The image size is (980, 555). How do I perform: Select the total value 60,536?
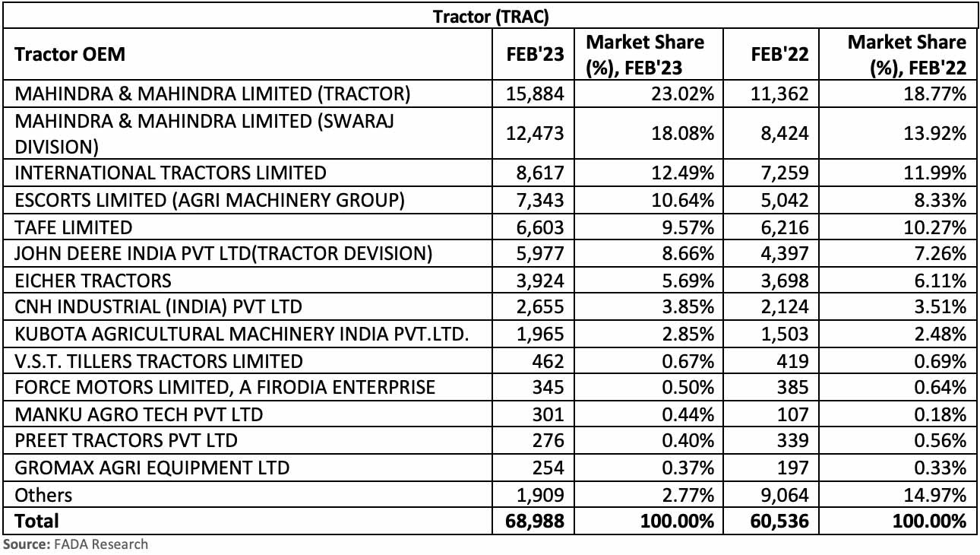(779, 521)
